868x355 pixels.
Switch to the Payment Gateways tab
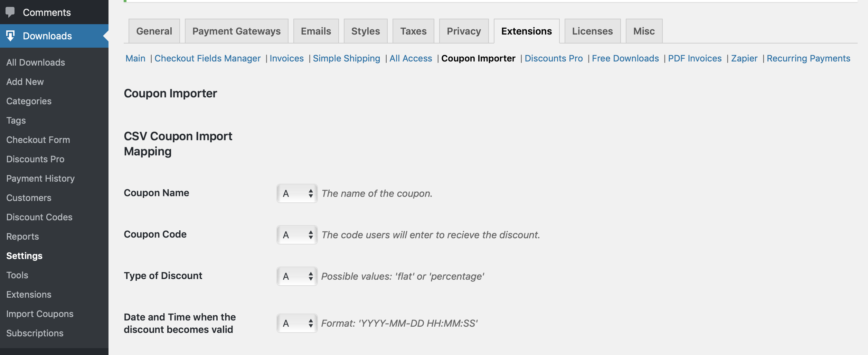tap(236, 31)
